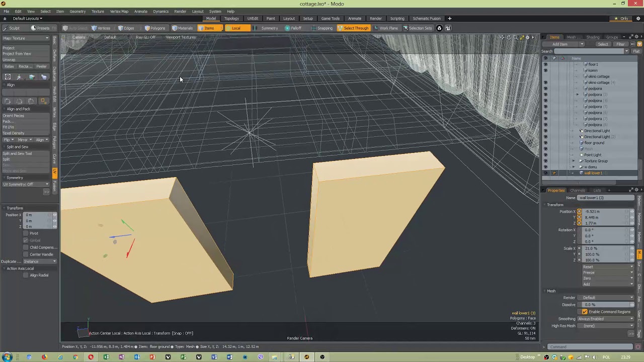
Task: Open the Mirror dropdown
Action: pyautogui.click(x=25, y=140)
